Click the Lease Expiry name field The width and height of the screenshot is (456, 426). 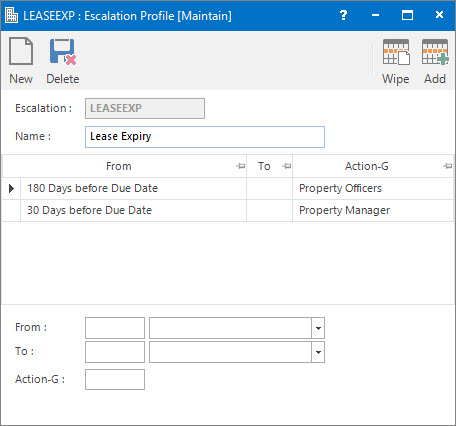pyautogui.click(x=205, y=137)
